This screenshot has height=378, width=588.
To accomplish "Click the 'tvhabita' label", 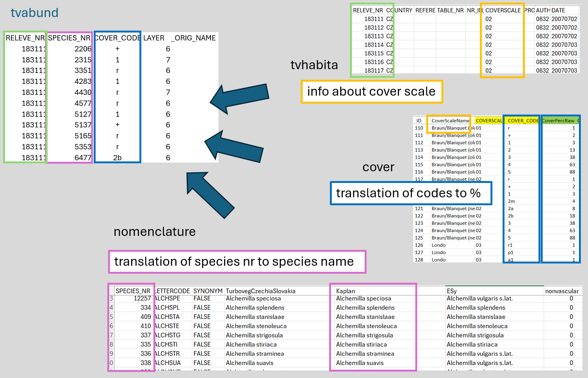I will [x=314, y=65].
